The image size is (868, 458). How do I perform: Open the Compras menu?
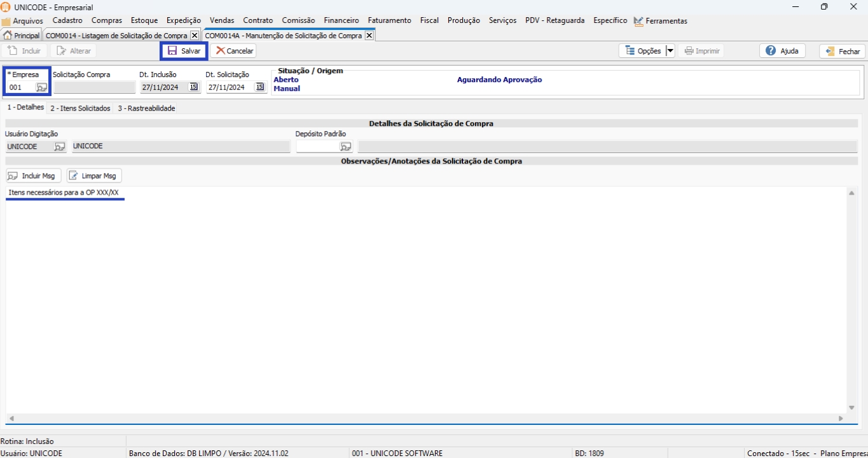[x=106, y=20]
